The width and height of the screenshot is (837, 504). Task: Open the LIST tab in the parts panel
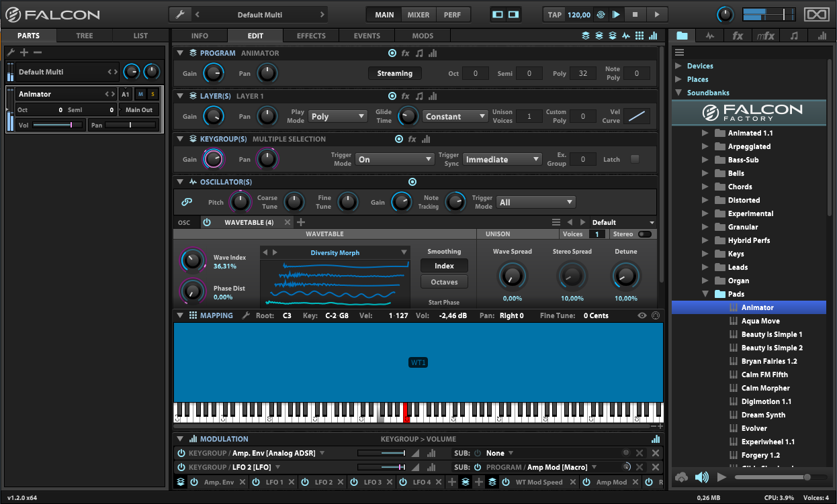click(x=140, y=36)
